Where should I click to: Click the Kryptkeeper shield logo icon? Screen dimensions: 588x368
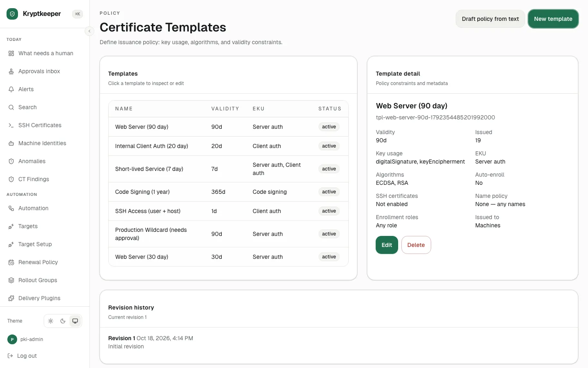(x=12, y=14)
